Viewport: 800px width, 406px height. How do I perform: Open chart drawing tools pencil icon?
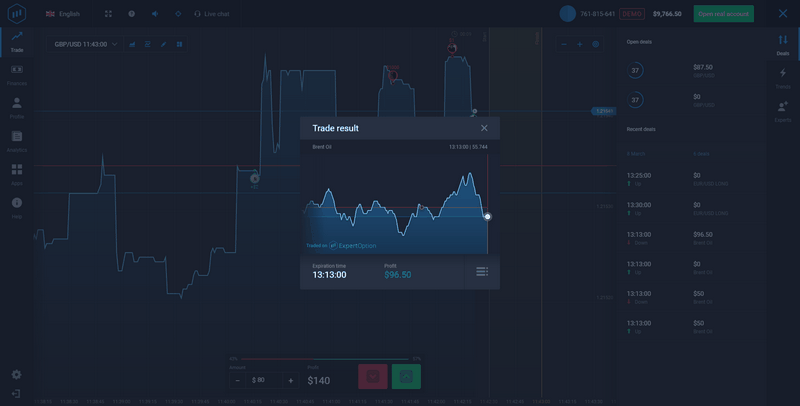tap(163, 44)
